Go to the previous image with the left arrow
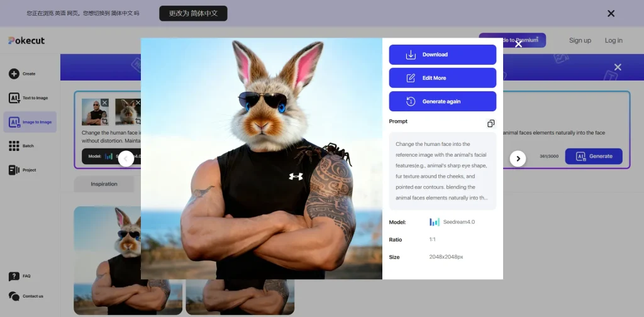Image resolution: width=644 pixels, height=317 pixels. [126, 158]
